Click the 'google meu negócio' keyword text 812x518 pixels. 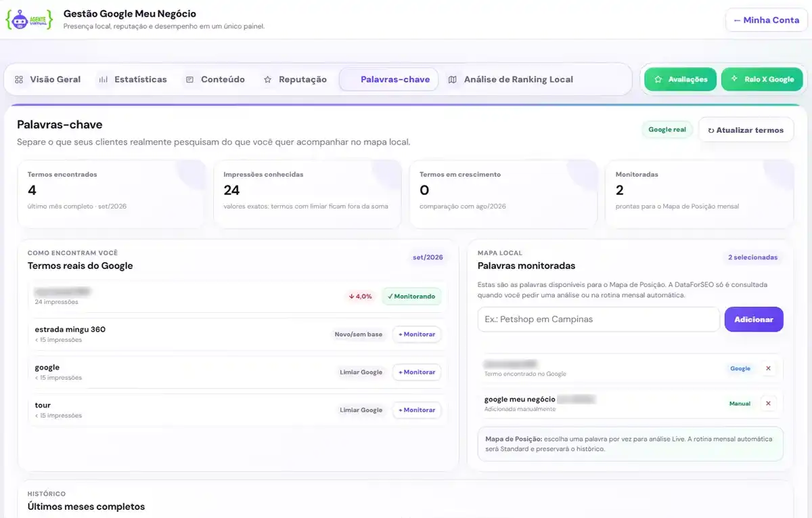(520, 400)
